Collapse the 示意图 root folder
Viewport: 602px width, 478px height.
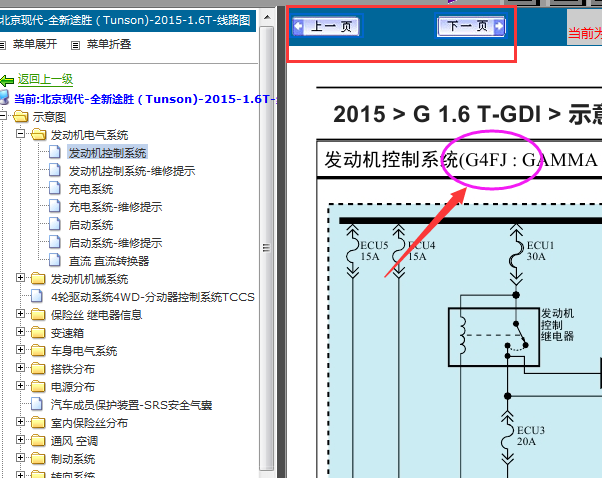[x=2, y=116]
